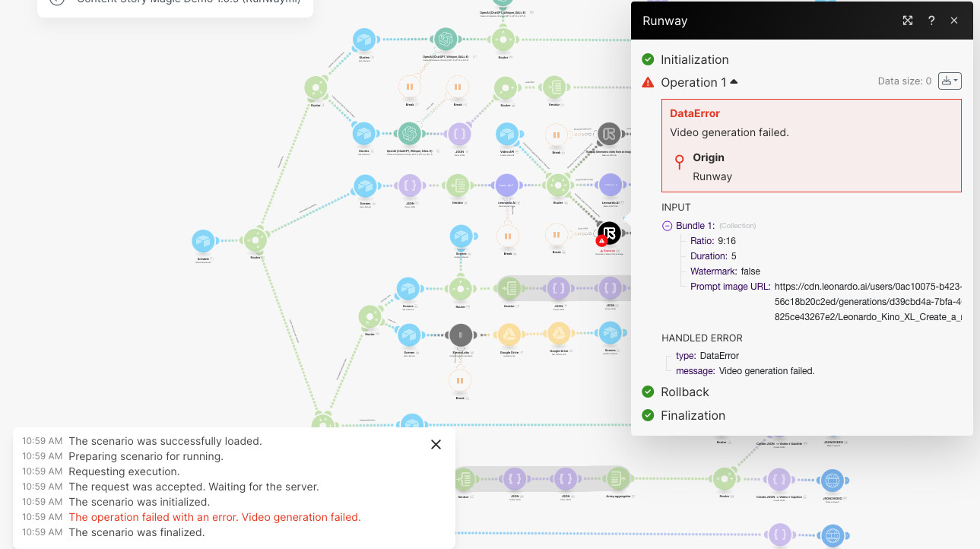The image size is (980, 549).
Task: Open the errored Runway module with warning badge
Action: 608,233
